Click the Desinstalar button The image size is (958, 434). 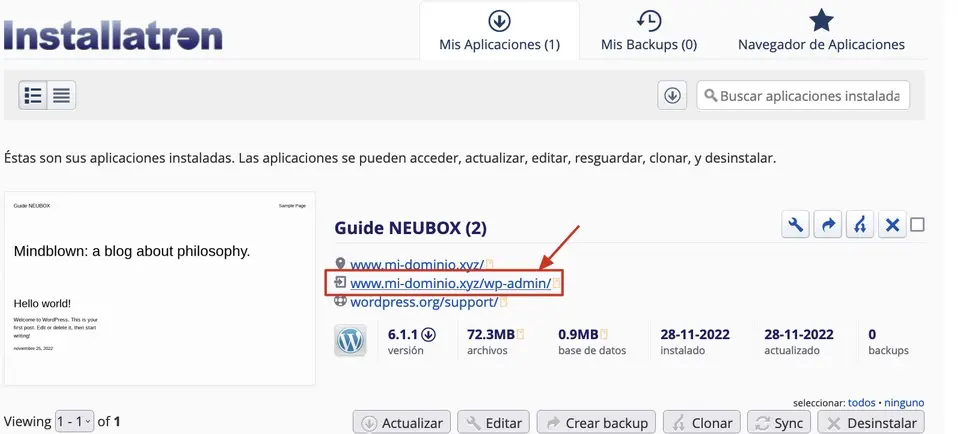click(x=871, y=423)
